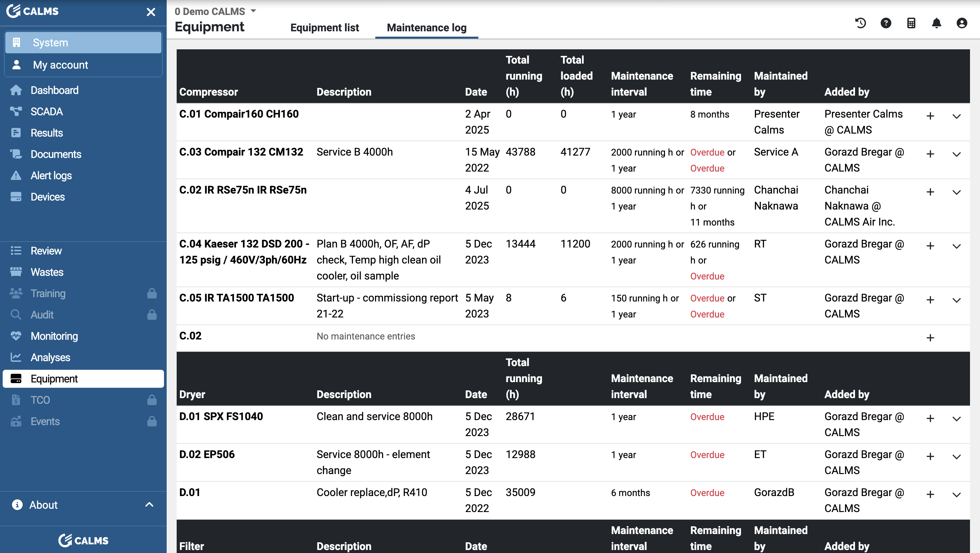Image resolution: width=980 pixels, height=553 pixels.
Task: Click the Dryer table column header
Action: click(x=192, y=394)
